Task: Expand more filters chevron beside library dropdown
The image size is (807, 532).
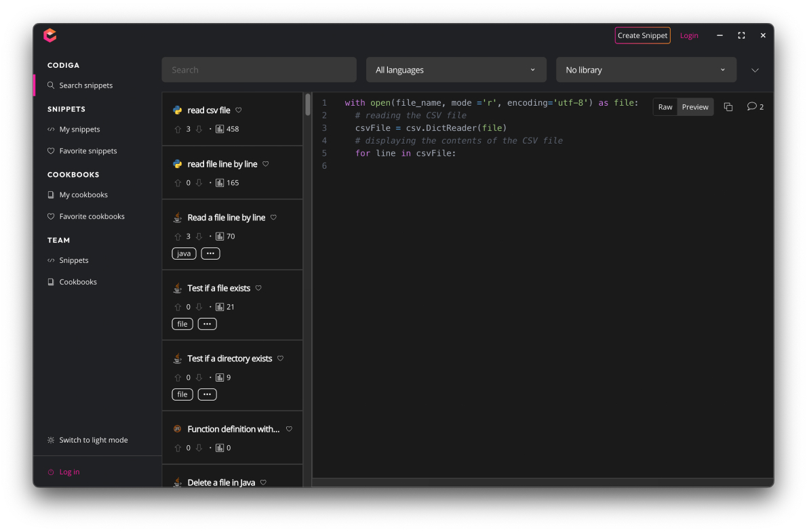Action: click(x=755, y=70)
